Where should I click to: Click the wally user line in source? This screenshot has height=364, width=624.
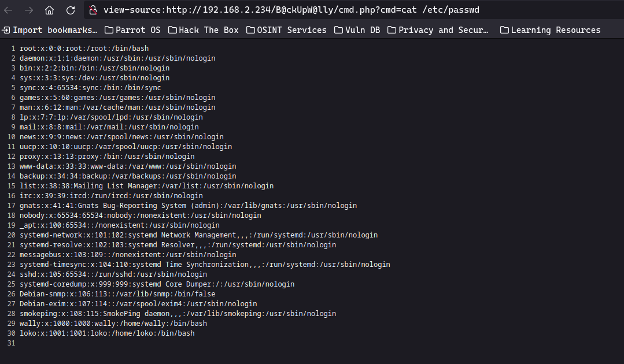[113, 324]
